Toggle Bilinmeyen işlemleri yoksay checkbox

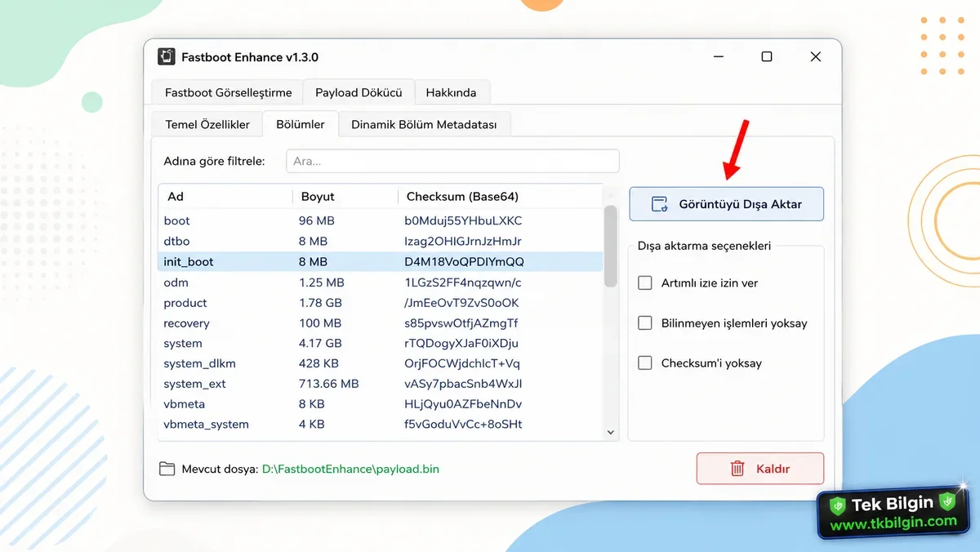(x=645, y=323)
